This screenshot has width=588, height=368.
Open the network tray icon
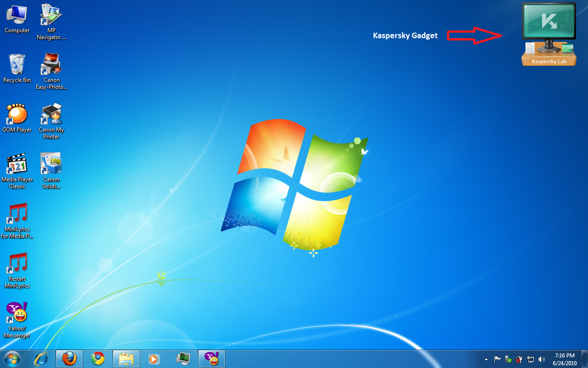[530, 359]
